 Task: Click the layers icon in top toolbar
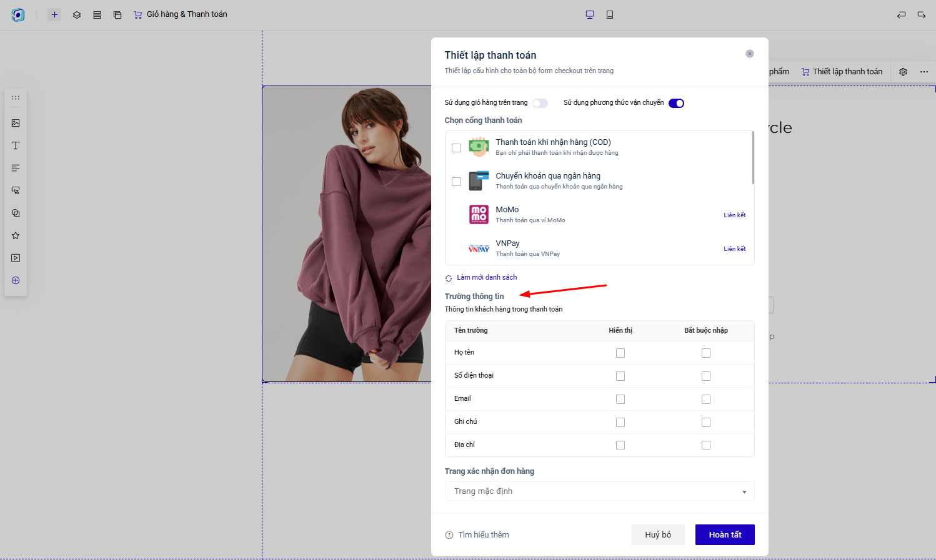77,14
